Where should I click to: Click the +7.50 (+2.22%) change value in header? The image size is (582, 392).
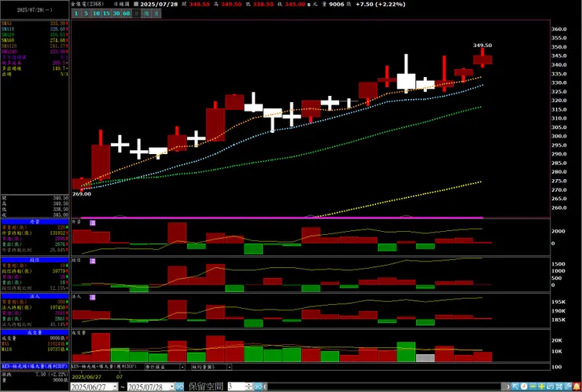[x=380, y=4]
